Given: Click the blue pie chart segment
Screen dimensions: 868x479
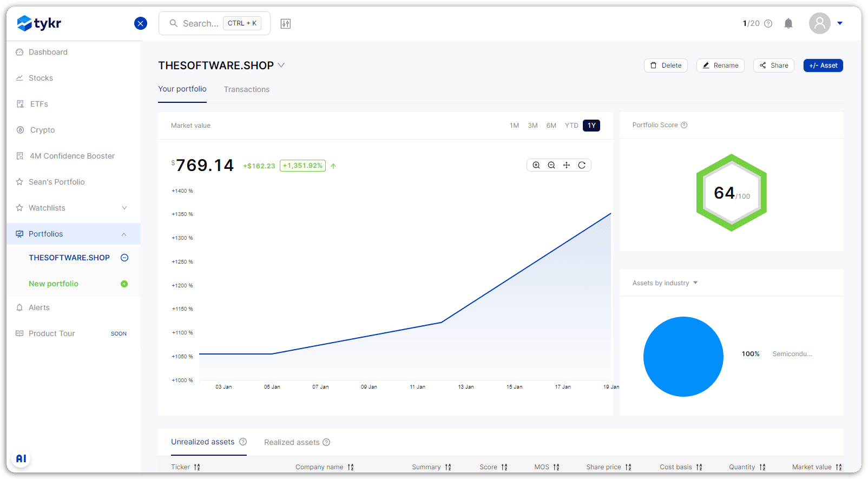Looking at the screenshot, I should tap(683, 357).
